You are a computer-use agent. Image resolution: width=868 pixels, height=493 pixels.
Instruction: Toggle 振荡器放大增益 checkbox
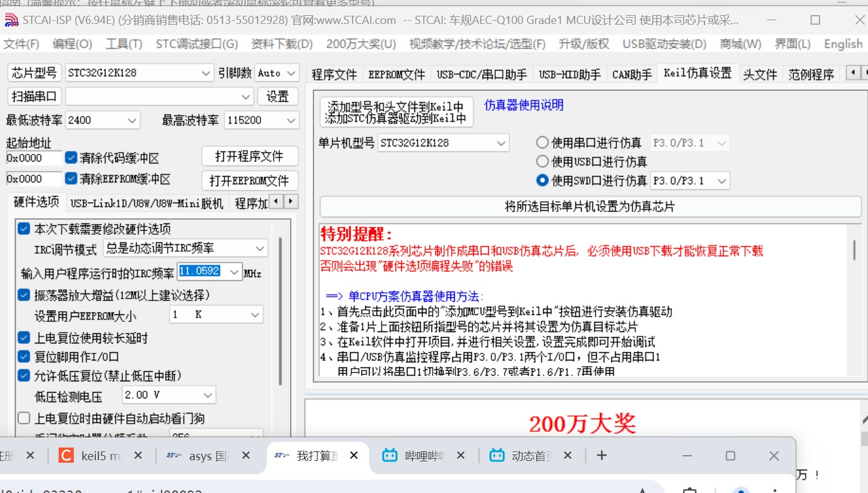point(24,295)
